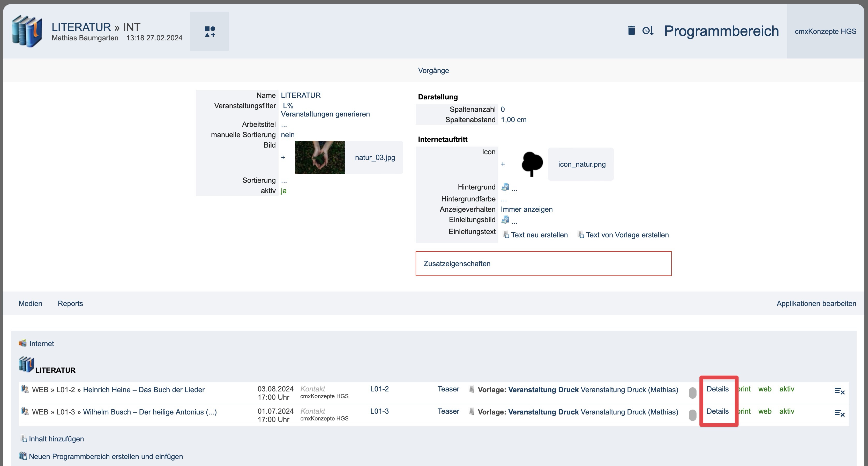
Task: Click the Hintergrund image picker icon
Action: tap(505, 187)
